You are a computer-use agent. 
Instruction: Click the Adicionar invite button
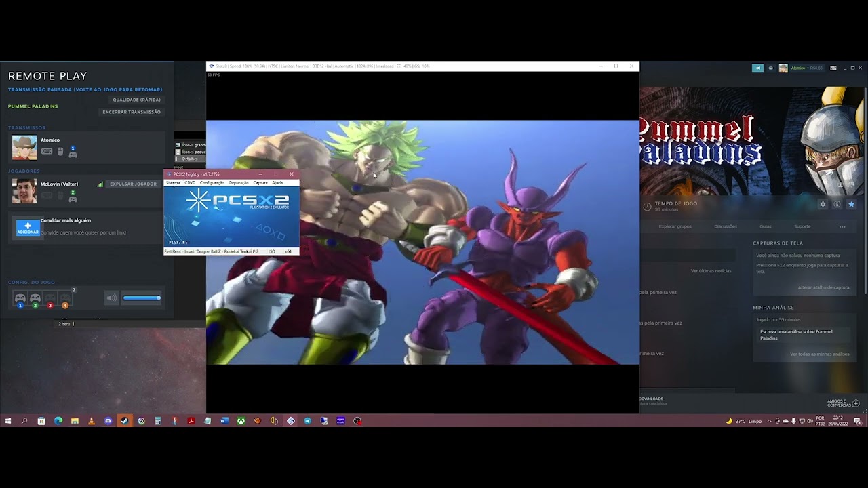[x=28, y=228]
